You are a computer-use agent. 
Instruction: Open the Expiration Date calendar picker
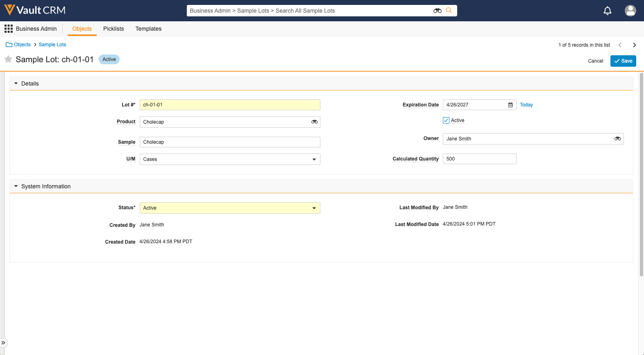(510, 105)
